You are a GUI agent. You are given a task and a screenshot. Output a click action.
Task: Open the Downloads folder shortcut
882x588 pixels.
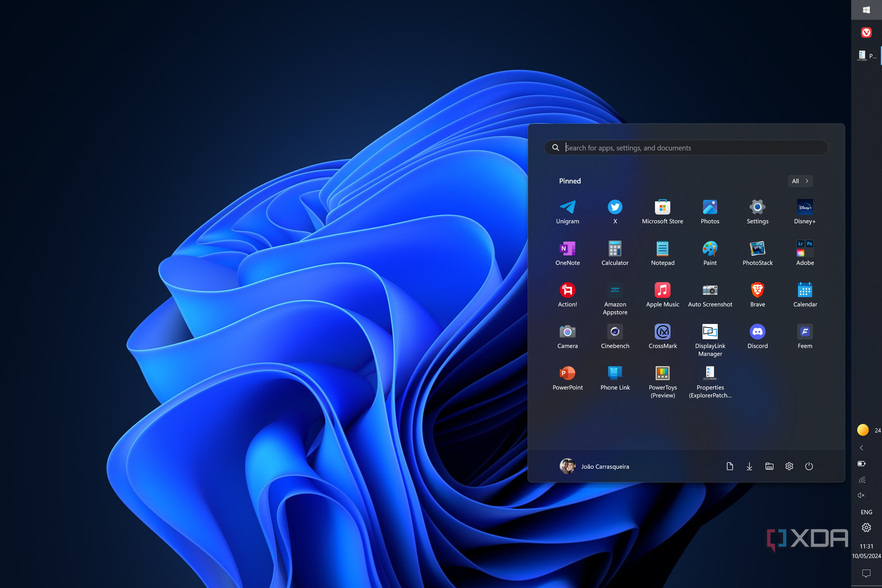749,466
